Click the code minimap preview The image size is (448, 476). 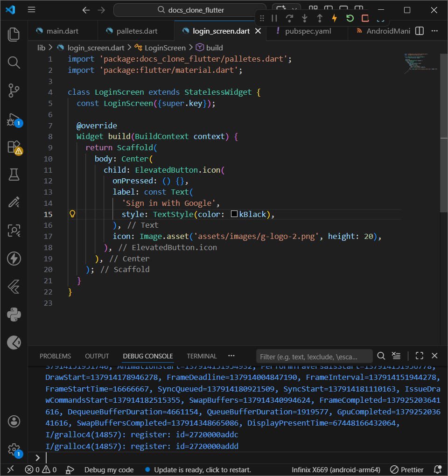[420, 63]
